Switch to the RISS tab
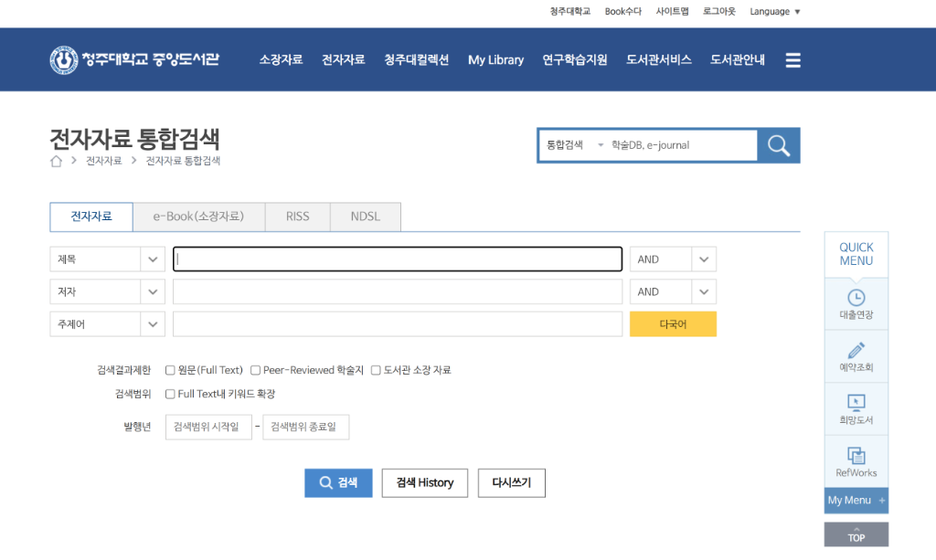The image size is (936, 560). coord(297,217)
